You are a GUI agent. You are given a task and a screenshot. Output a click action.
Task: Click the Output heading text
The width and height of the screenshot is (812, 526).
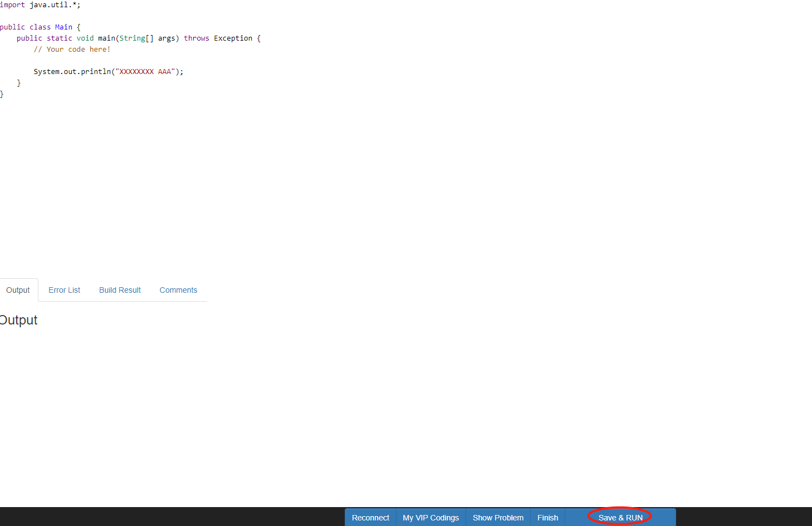(18, 320)
